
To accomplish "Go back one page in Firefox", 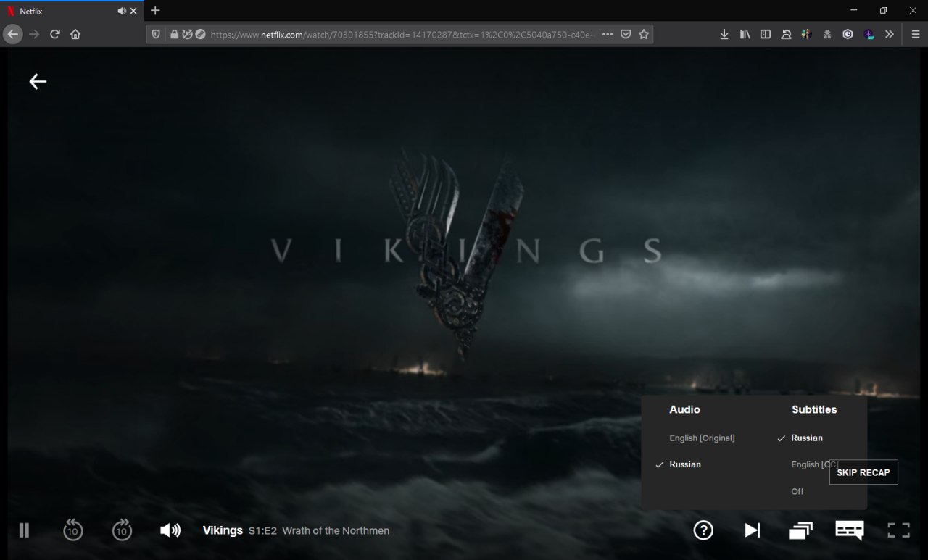I will (12, 34).
